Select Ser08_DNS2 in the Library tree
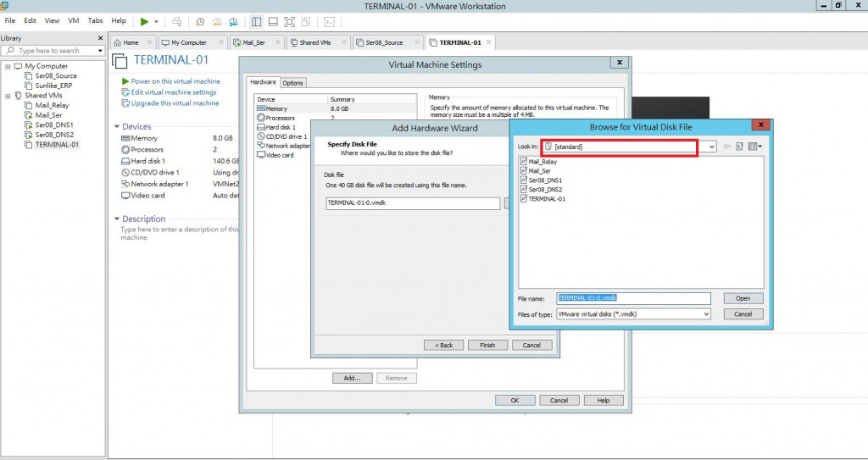 tap(54, 135)
